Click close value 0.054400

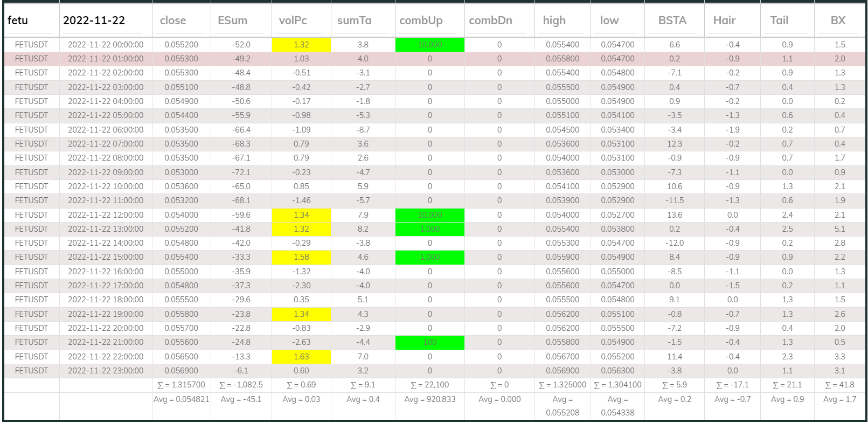coord(181,115)
